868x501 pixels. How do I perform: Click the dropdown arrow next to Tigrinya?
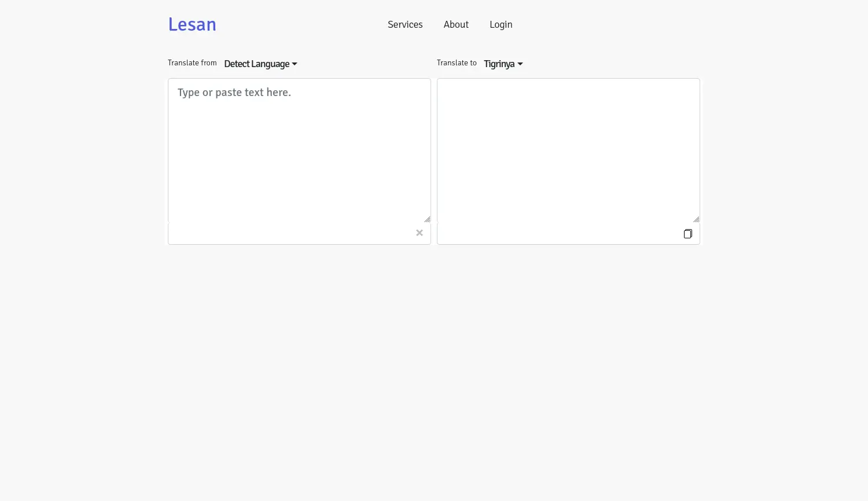coord(520,64)
